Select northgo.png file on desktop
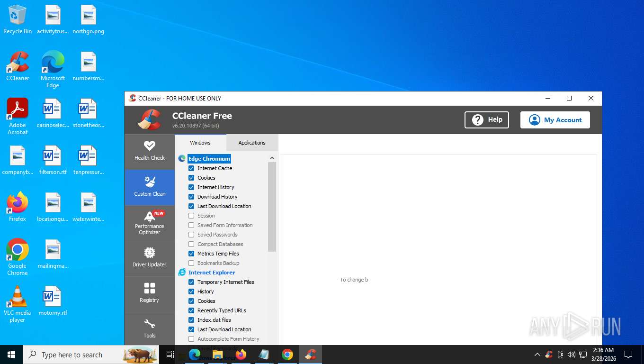Screen dimensions: 644x364 point(88,20)
